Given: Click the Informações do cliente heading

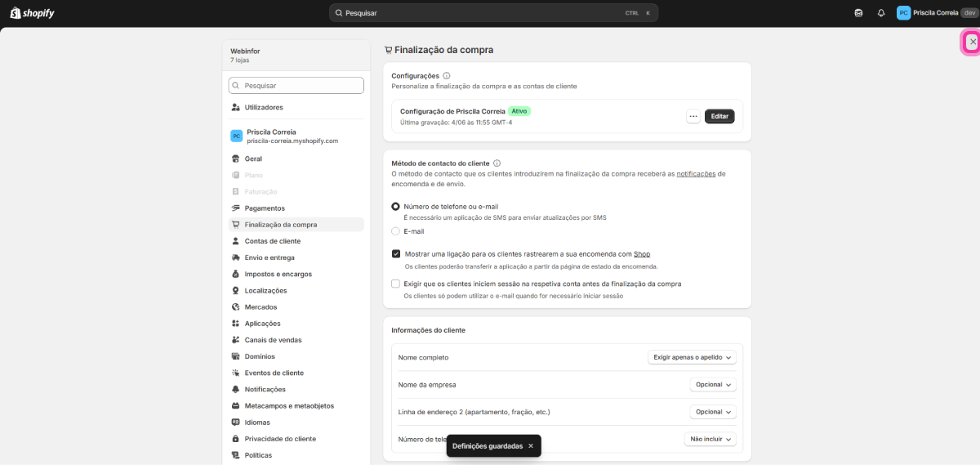Looking at the screenshot, I should (429, 330).
